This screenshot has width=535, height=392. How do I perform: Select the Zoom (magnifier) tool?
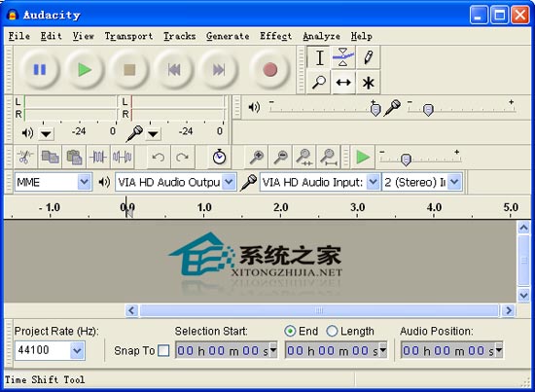point(319,83)
